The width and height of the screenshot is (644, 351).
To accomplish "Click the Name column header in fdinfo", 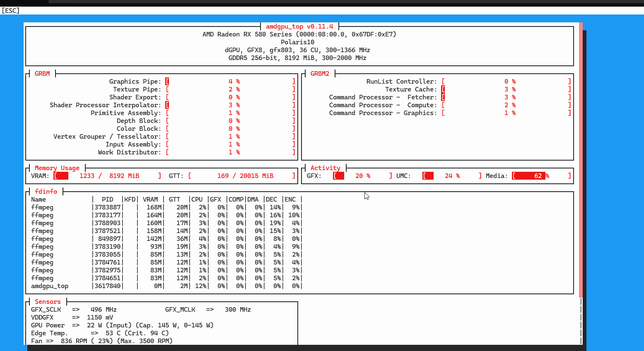I will (x=39, y=200).
